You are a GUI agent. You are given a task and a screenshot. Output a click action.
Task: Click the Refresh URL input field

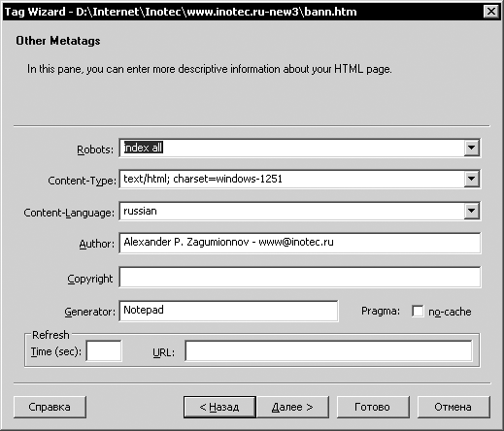click(x=328, y=350)
